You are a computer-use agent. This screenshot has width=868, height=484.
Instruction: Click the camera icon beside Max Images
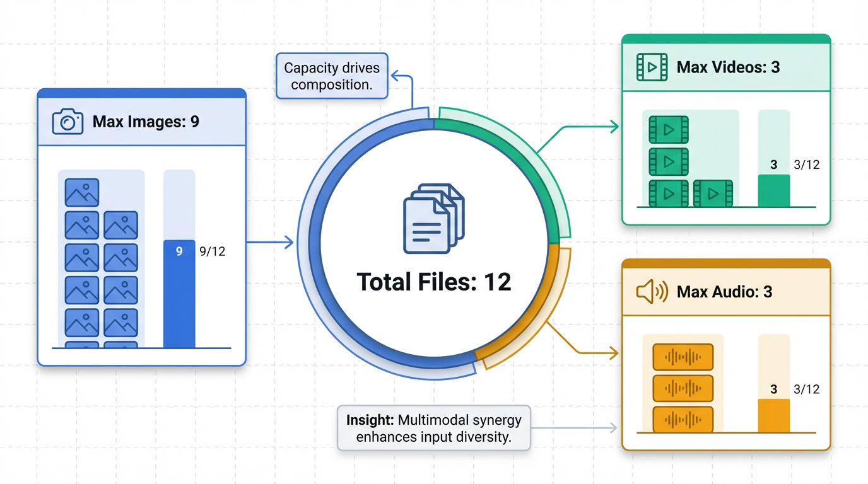(x=67, y=122)
